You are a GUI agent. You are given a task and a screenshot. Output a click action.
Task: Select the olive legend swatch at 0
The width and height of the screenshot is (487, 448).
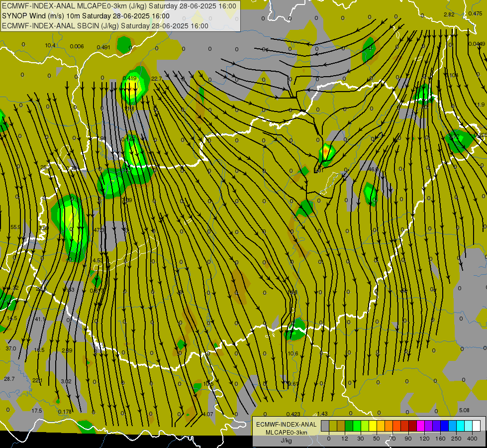click(333, 426)
